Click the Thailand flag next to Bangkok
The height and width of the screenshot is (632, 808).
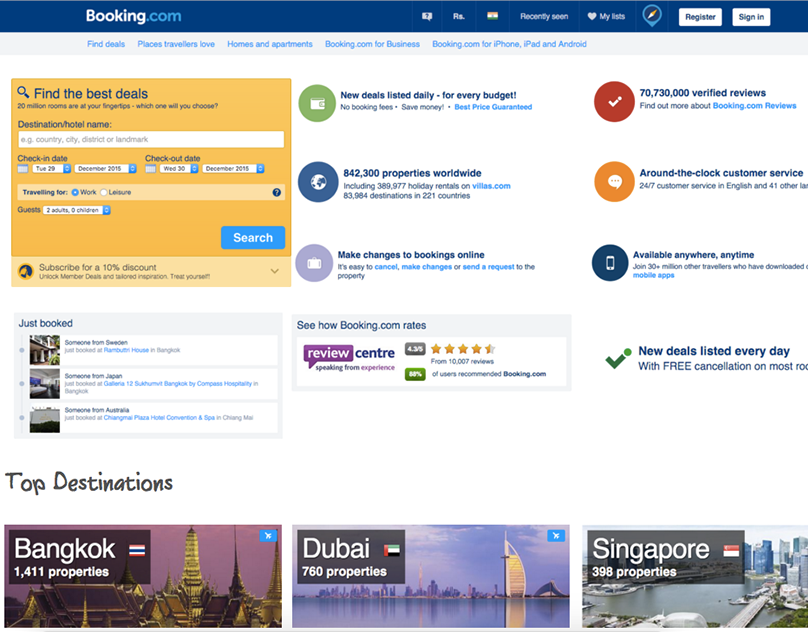[x=137, y=551]
